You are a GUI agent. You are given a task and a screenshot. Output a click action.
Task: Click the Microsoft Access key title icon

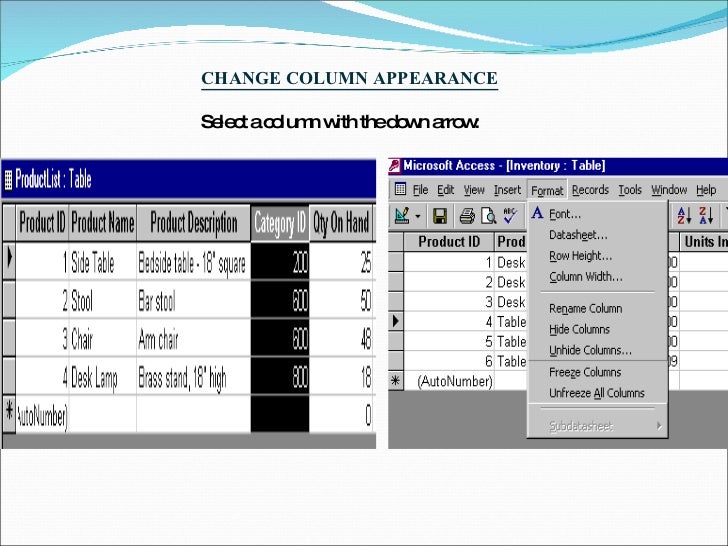point(395,166)
